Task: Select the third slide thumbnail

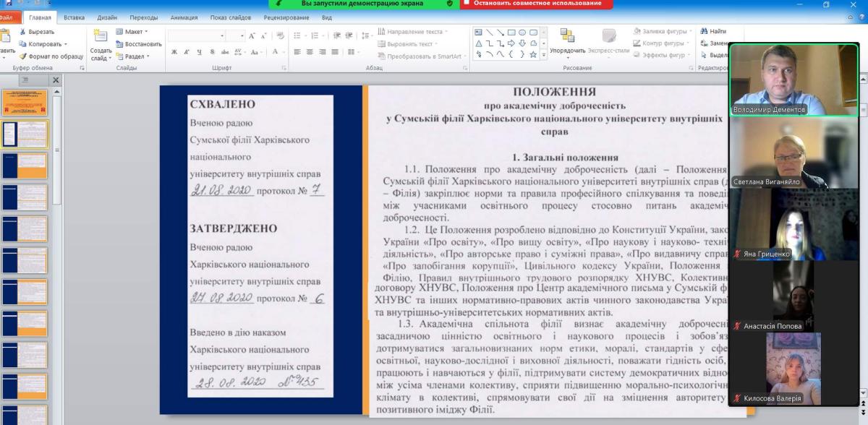Action: click(25, 166)
